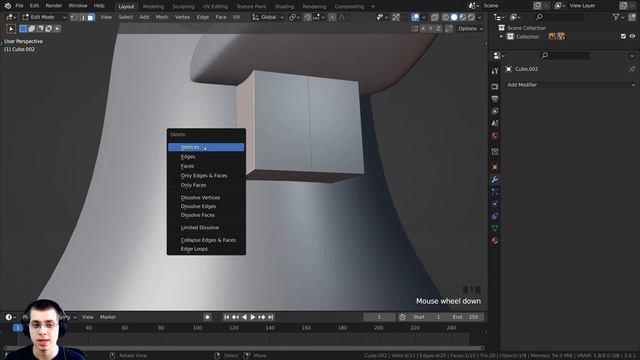Switch to solid viewport shading
Image resolution: width=640 pixels, height=360 pixels.
[x=454, y=17]
